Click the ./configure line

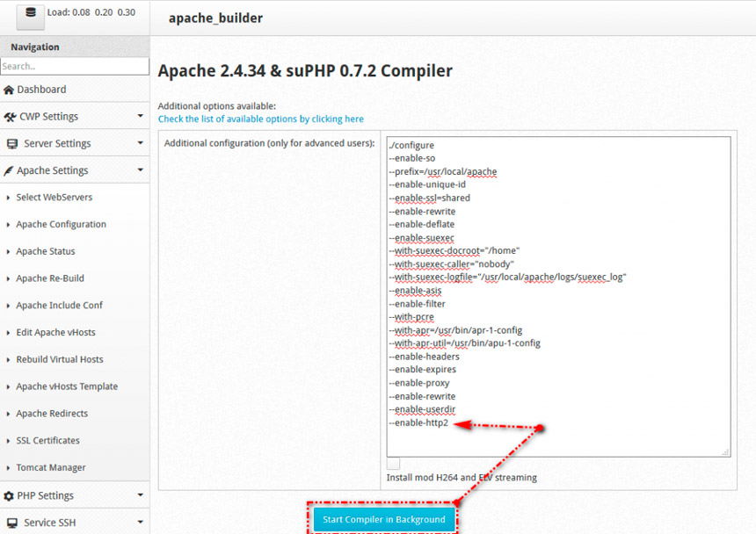411,145
